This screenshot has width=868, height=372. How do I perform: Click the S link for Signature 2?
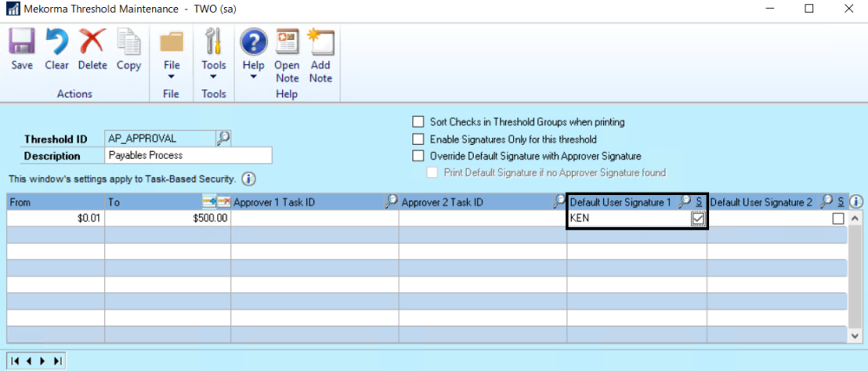(x=840, y=202)
